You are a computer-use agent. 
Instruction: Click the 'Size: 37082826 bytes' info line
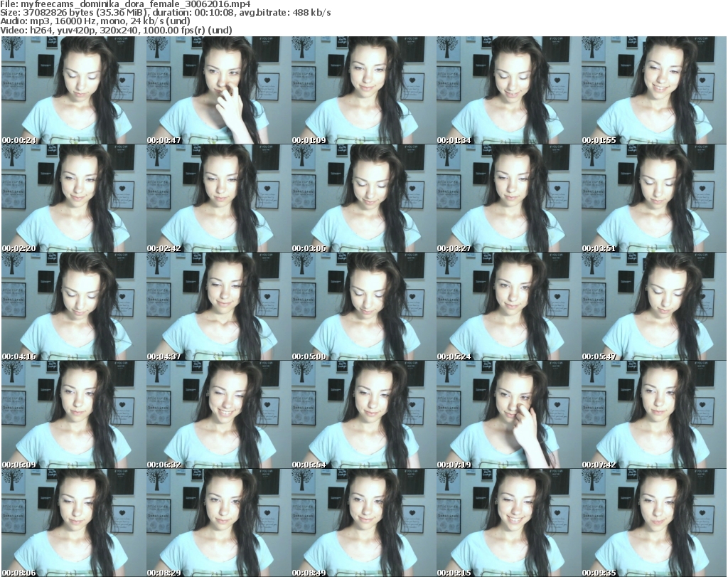tap(165, 13)
